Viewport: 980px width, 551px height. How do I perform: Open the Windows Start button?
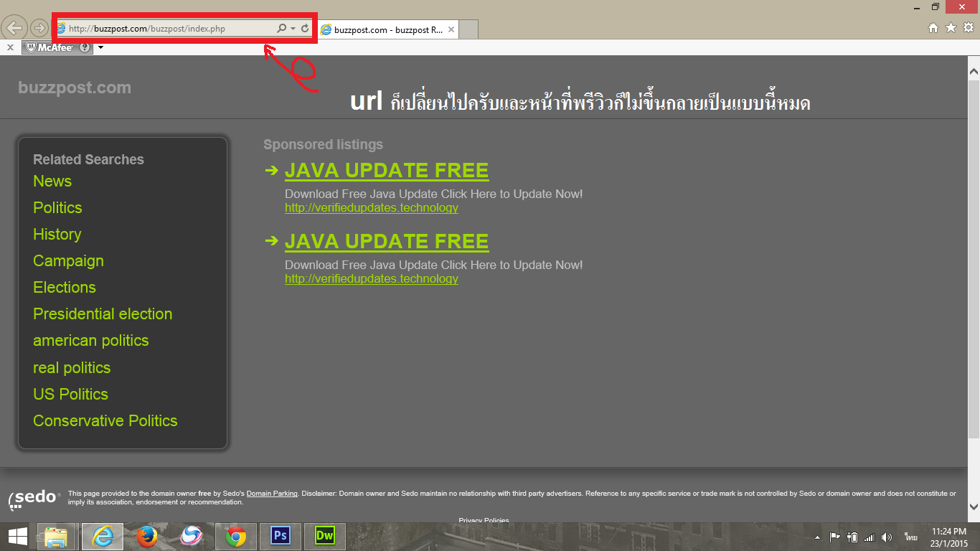[17, 536]
